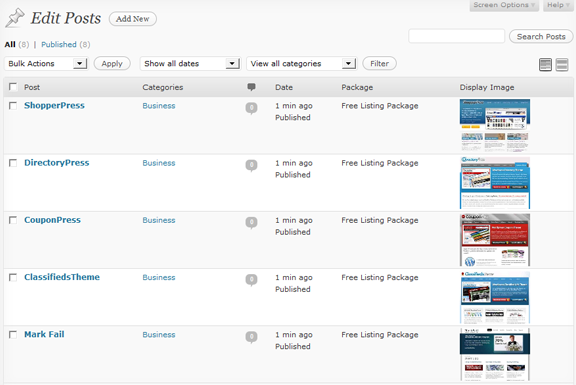Click the ClassifiedsTheme display image thumbnail
Screen dimensions: 576x385
495,297
